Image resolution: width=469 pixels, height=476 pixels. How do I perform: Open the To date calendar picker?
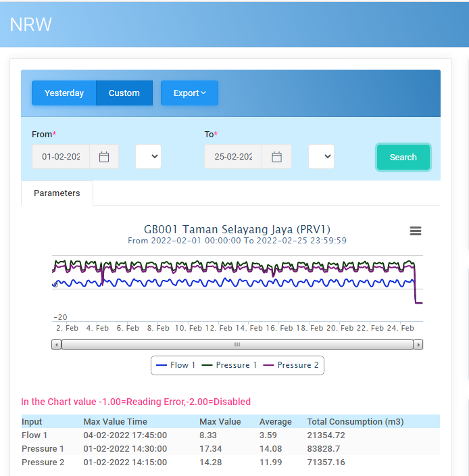(x=277, y=157)
